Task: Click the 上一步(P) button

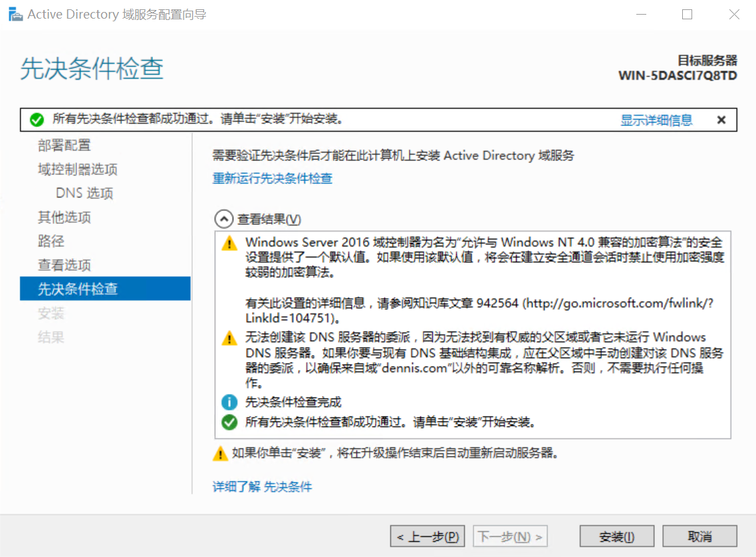Action: coord(427,536)
